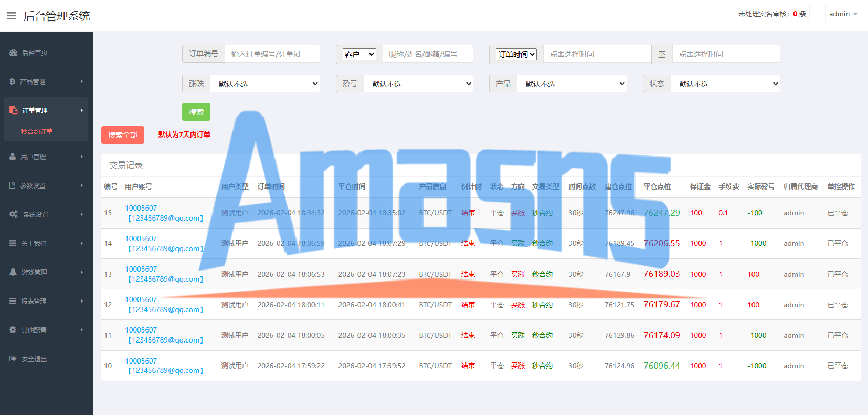Click the bitcoin icon beside 产品管理
This screenshot has width=868, height=415.
click(12, 81)
